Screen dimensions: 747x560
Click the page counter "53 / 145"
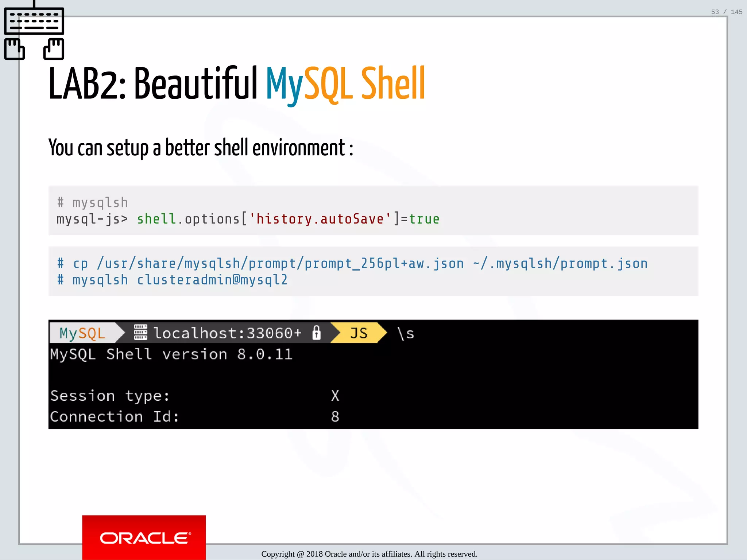[x=727, y=12]
